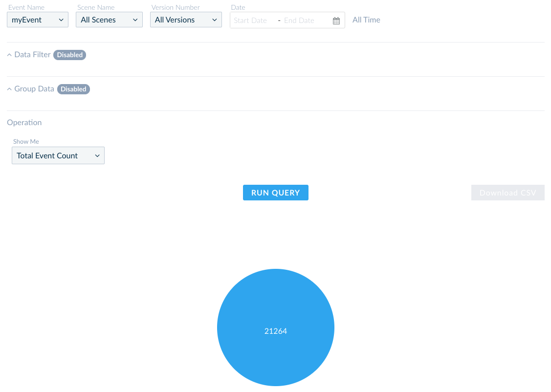Click the RUN QUERY button
The width and height of the screenshot is (551, 392).
(x=275, y=192)
